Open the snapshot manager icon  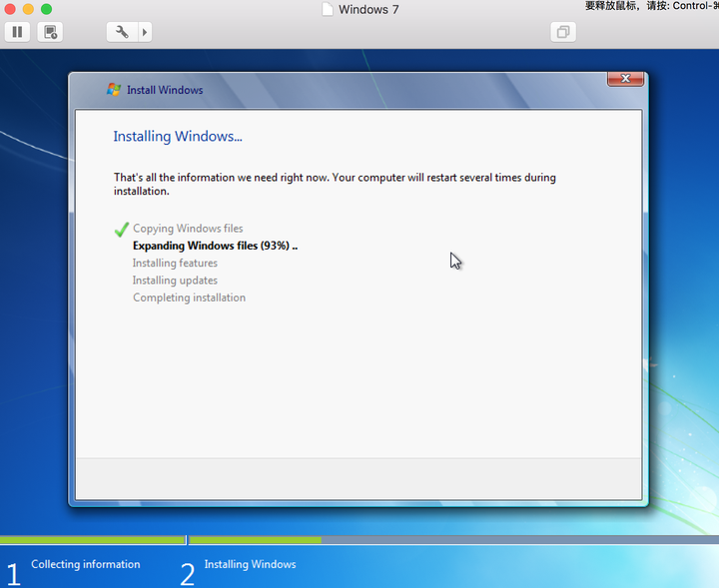pyautogui.click(x=50, y=32)
